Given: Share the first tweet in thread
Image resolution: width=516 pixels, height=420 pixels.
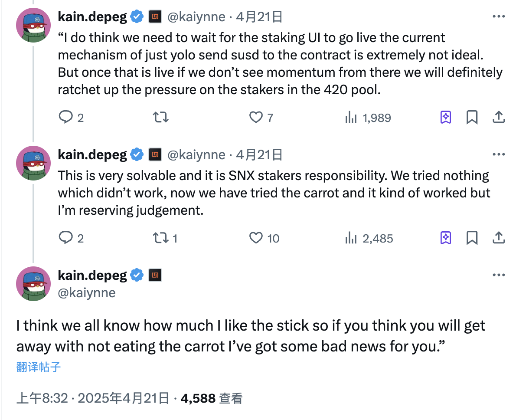Looking at the screenshot, I should tap(499, 117).
